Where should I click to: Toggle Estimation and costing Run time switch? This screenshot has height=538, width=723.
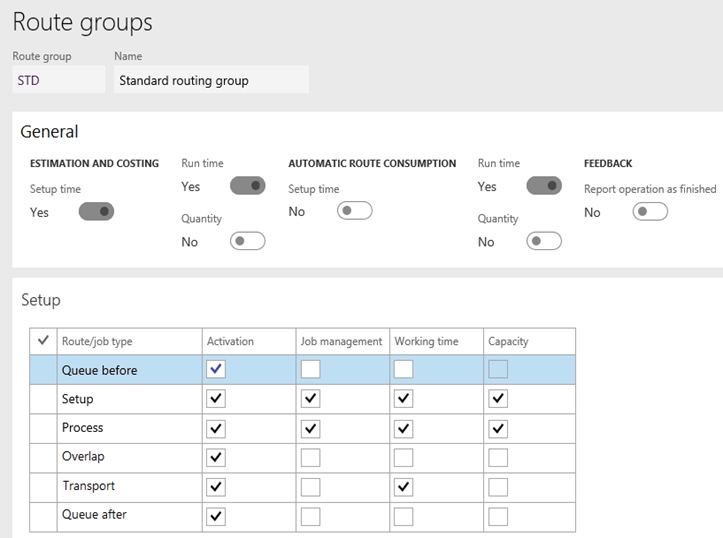(x=248, y=186)
